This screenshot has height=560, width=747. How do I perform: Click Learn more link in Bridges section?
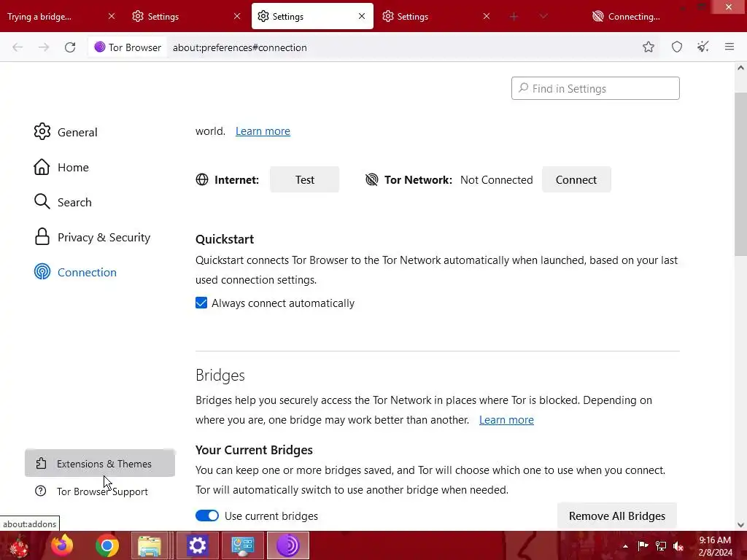tap(506, 419)
